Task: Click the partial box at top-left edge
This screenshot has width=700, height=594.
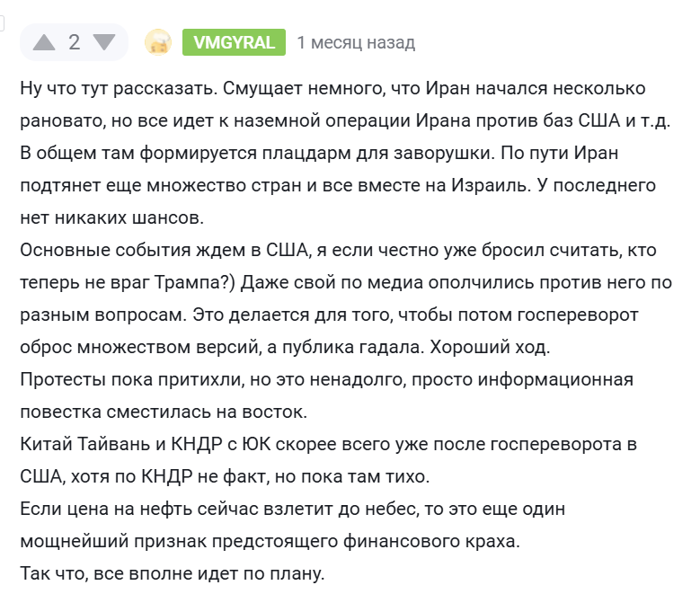Action: click(x=2, y=23)
